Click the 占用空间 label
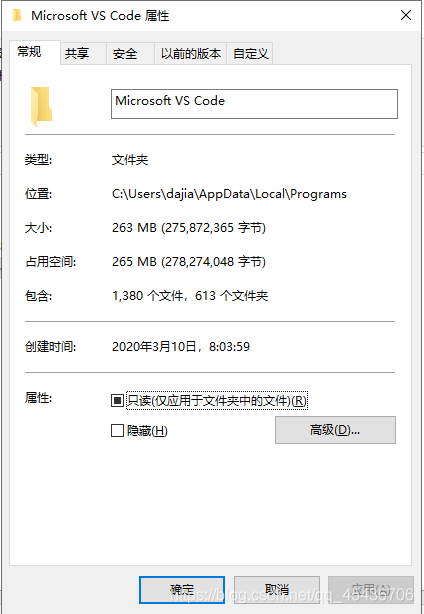424x614 pixels. [51, 262]
